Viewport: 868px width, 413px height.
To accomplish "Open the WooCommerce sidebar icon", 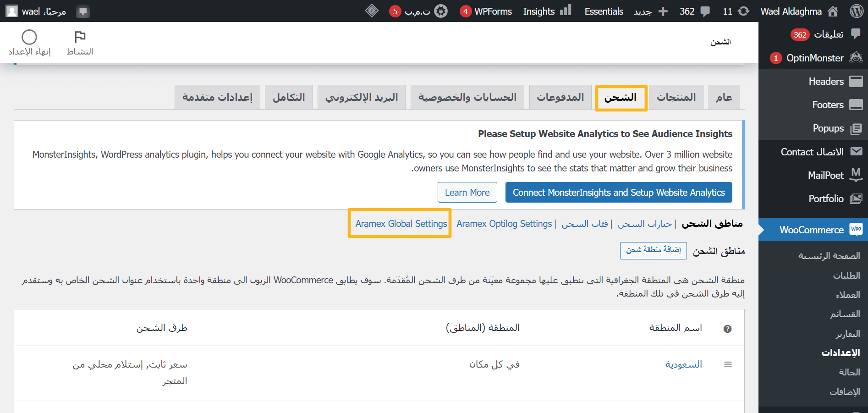I will click(x=856, y=230).
